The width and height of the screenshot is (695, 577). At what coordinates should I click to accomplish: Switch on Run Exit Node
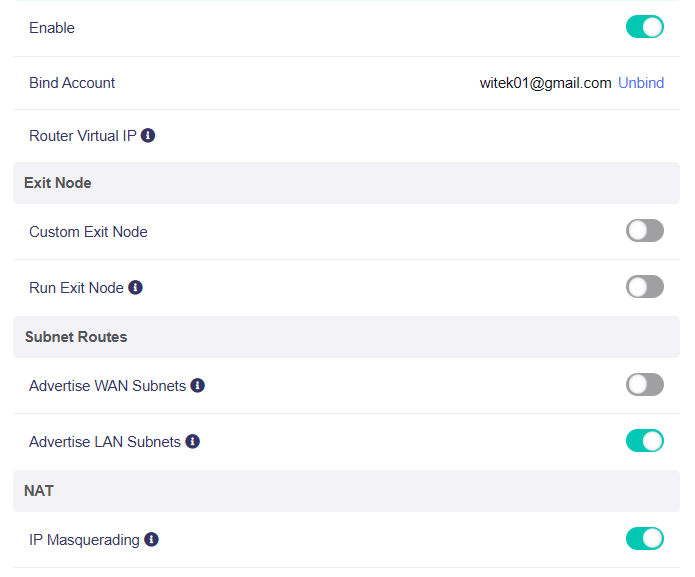point(644,287)
